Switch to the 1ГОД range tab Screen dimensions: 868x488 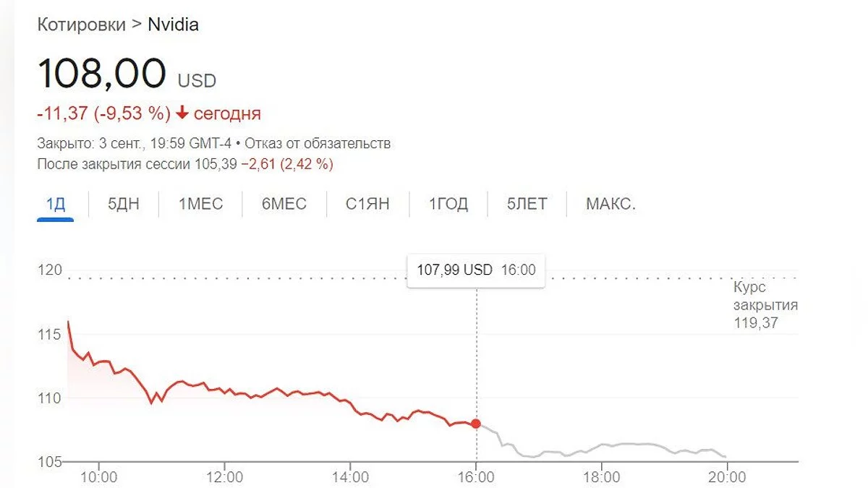click(x=448, y=205)
